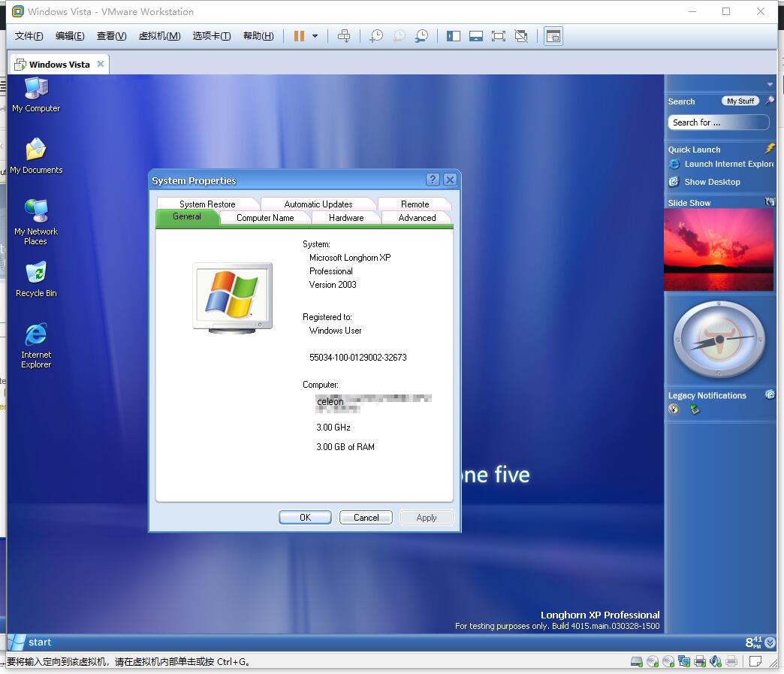784x674 pixels.
Task: Open the 选项卡(T) menu
Action: point(212,36)
